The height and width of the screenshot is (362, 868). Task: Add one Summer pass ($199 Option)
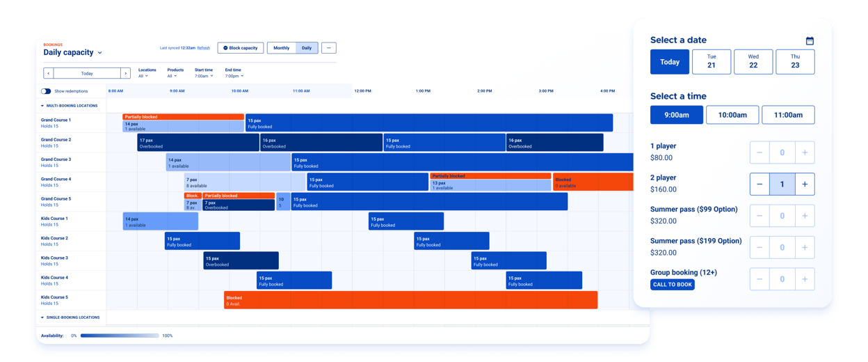pos(805,247)
